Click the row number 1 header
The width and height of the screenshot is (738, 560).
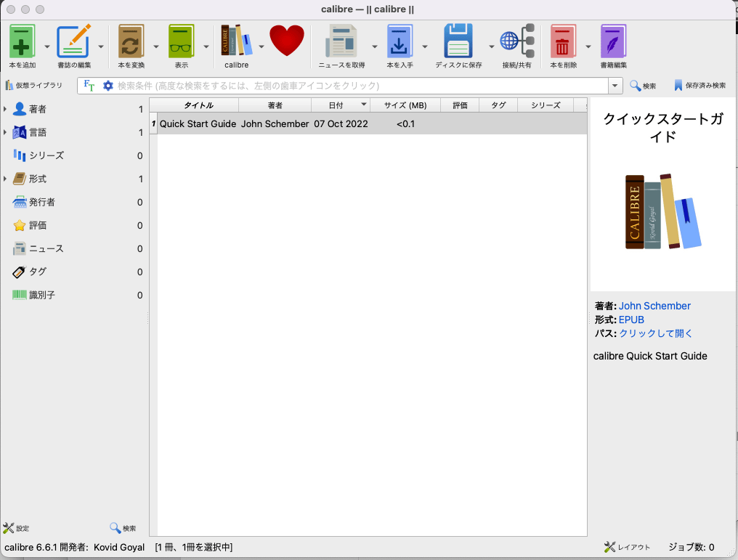(153, 123)
